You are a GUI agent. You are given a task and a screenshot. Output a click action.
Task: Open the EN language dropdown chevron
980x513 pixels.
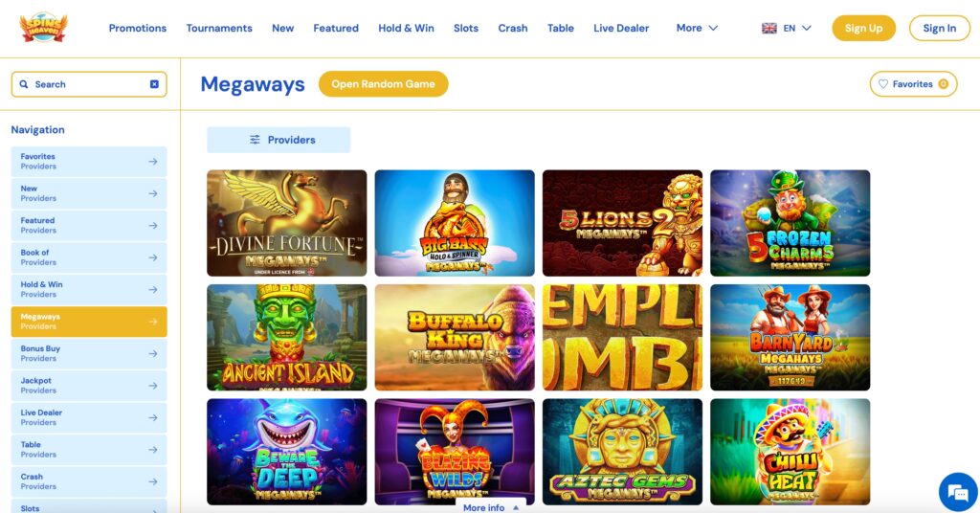click(x=806, y=28)
